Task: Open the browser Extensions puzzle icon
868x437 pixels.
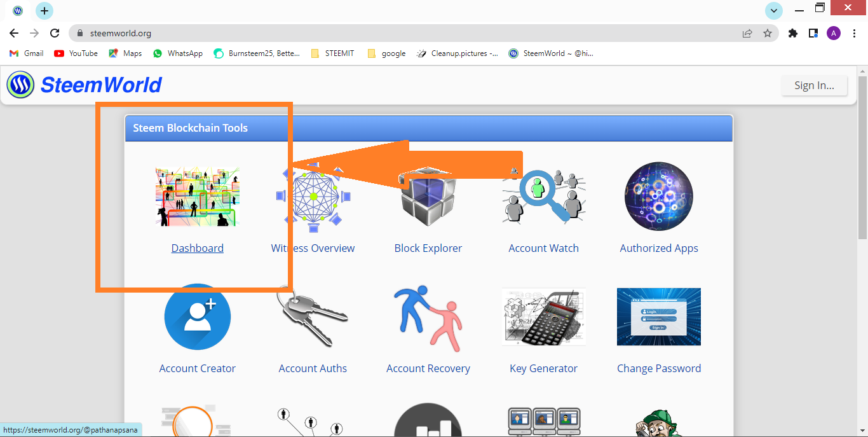Action: tap(792, 32)
